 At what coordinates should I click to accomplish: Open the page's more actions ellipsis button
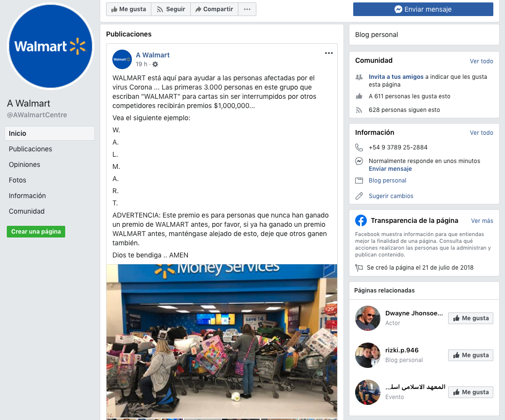click(247, 9)
